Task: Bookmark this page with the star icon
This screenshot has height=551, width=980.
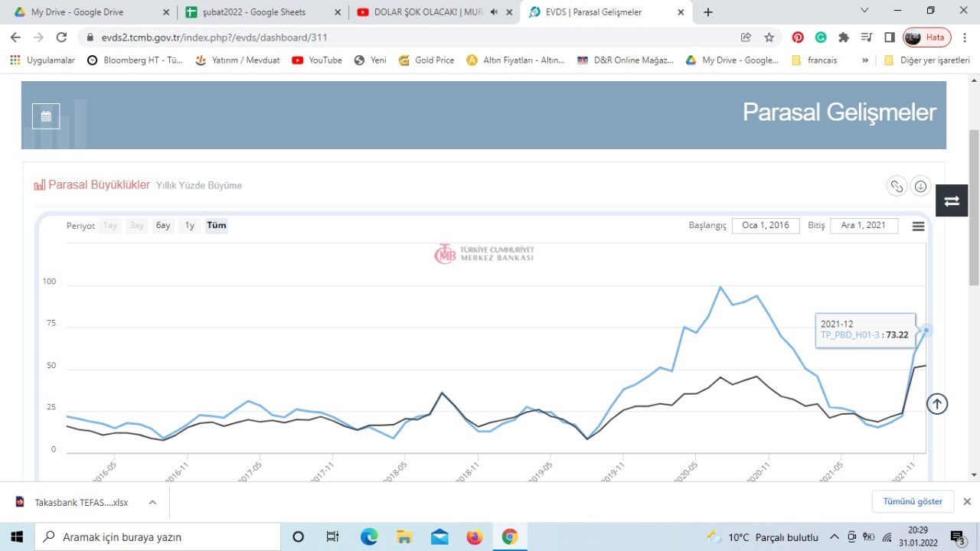Action: (769, 37)
